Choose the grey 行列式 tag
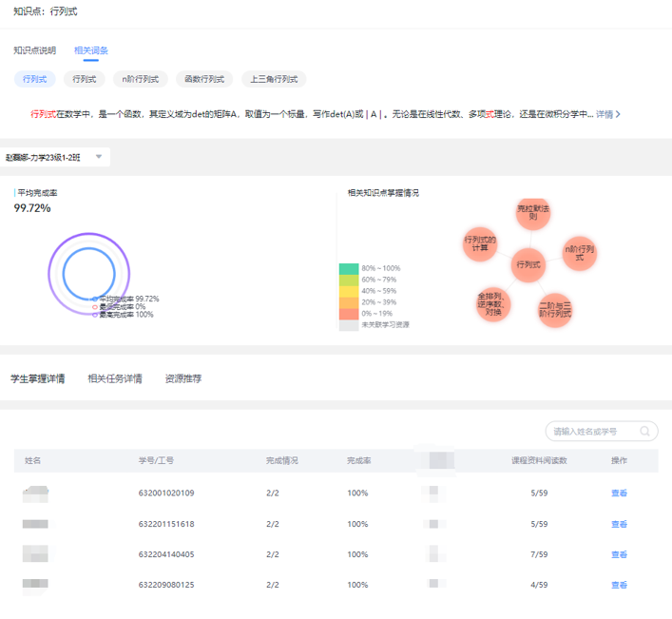672x619 pixels. pos(85,79)
